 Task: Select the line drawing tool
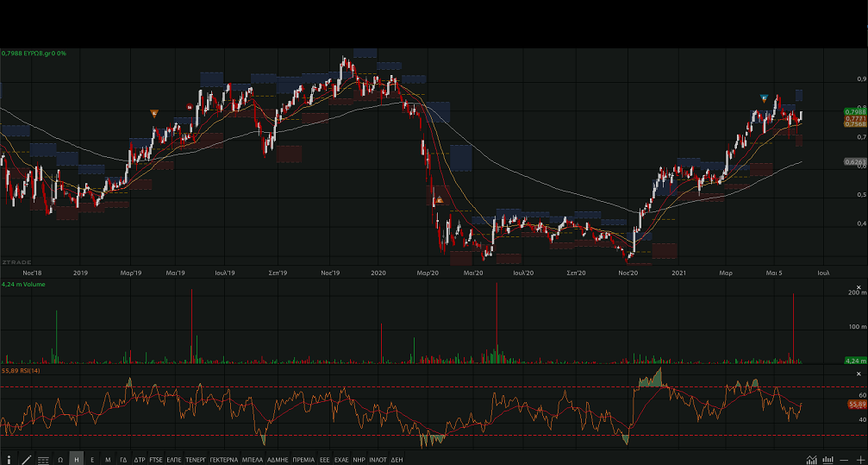click(x=26, y=460)
